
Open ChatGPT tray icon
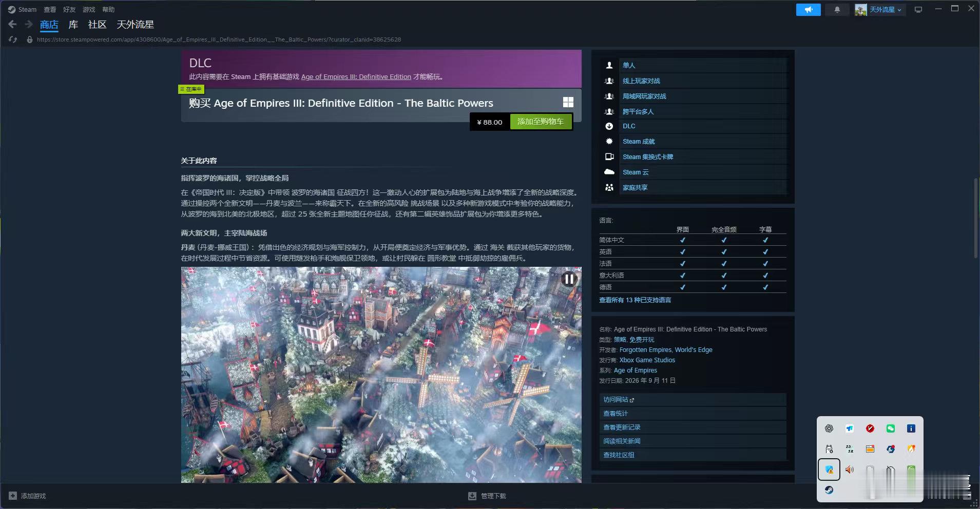[x=829, y=428]
